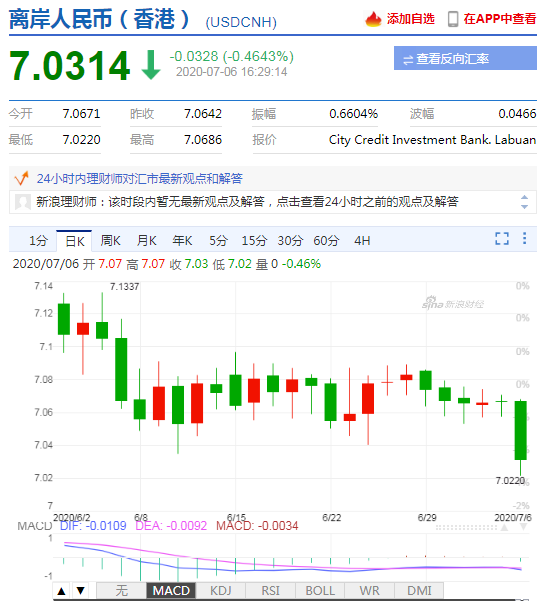
Task: Click the advisor avatar icon
Action: click(x=23, y=202)
